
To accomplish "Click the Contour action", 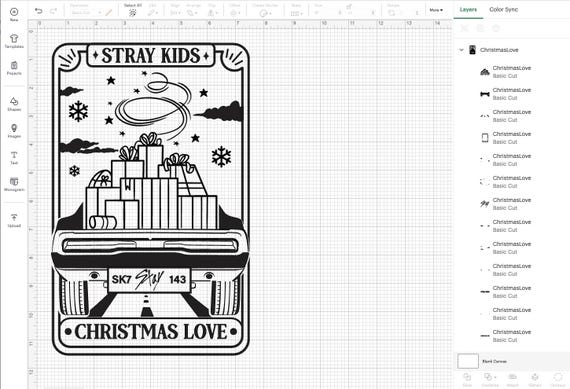I will (x=558, y=380).
